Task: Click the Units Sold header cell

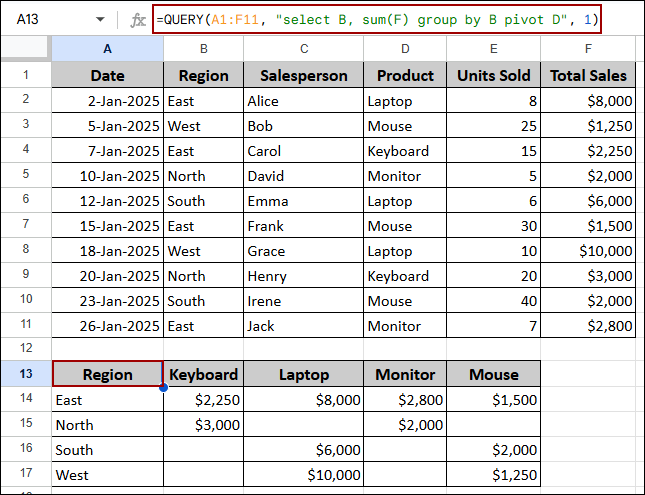Action: click(494, 75)
